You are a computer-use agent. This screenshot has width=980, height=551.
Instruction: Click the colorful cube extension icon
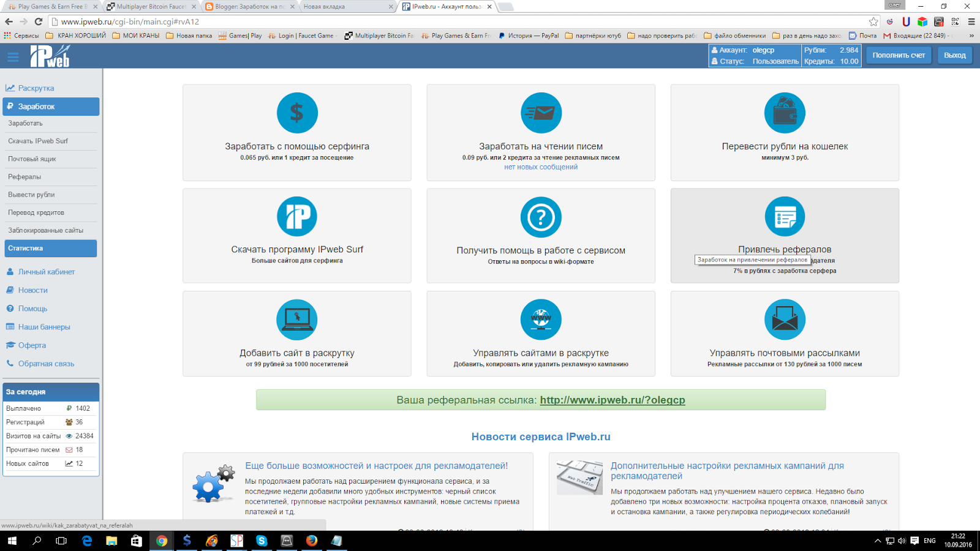[x=922, y=21]
